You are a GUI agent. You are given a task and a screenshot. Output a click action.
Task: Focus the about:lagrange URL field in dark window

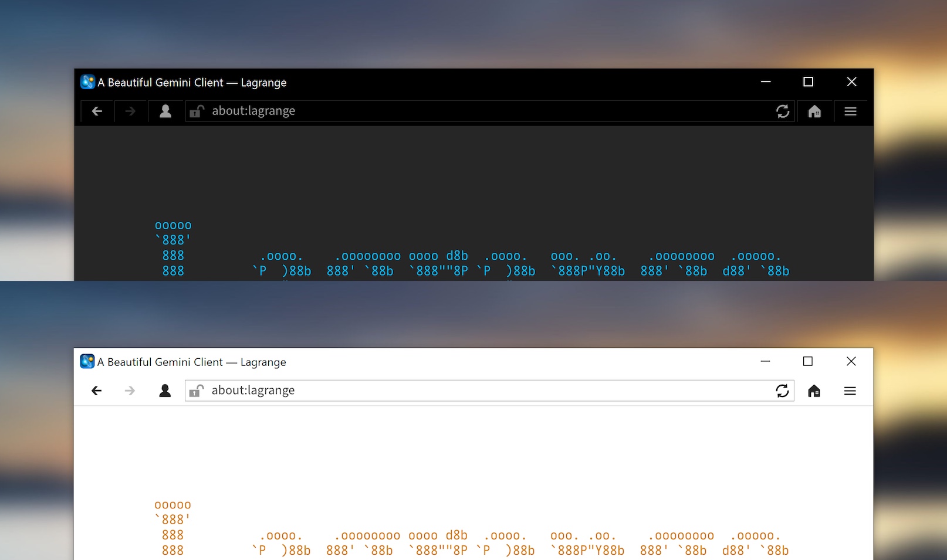(x=490, y=111)
